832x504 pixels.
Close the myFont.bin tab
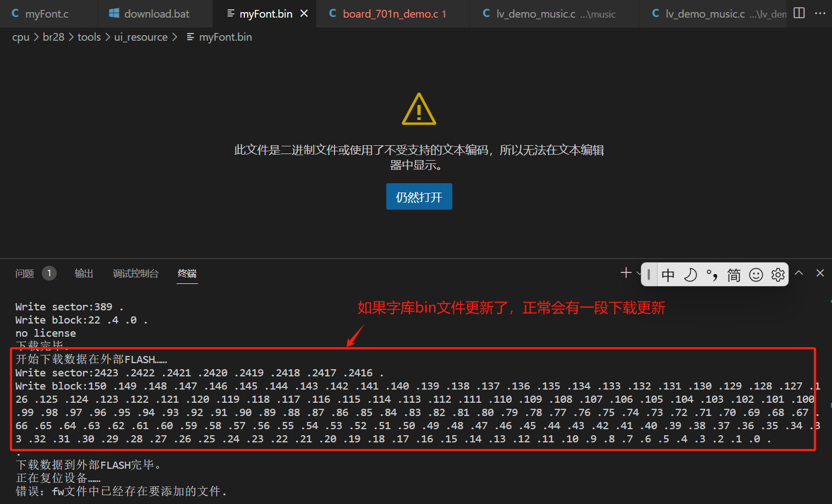(x=304, y=14)
